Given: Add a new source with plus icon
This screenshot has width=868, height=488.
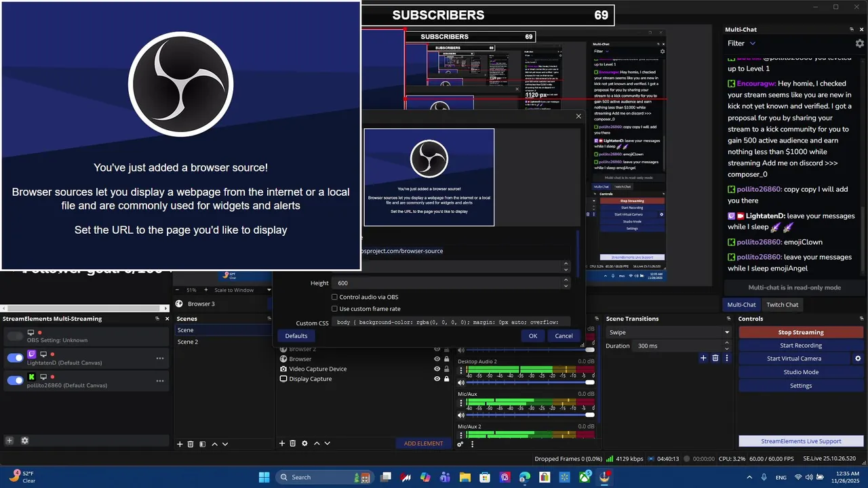Looking at the screenshot, I should pos(282,443).
